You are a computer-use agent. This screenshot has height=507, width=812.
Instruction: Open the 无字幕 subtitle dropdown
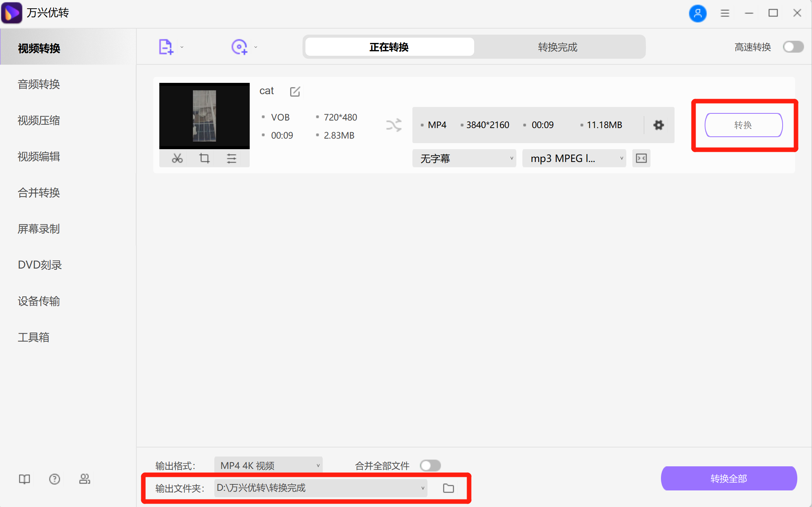464,158
